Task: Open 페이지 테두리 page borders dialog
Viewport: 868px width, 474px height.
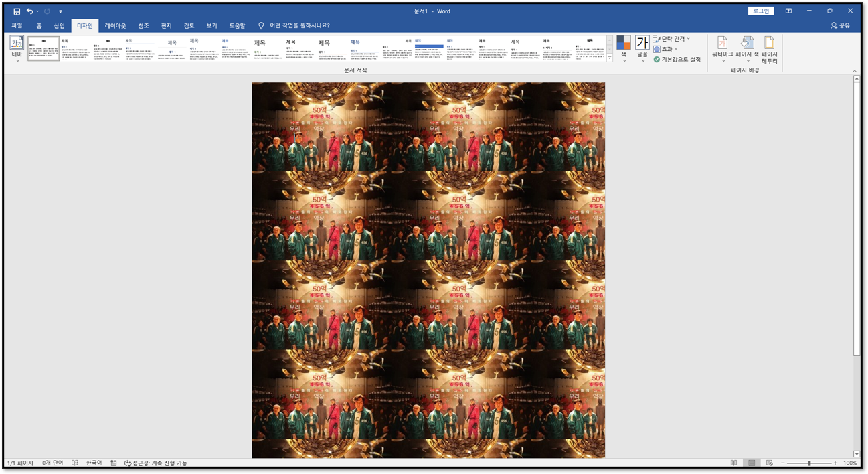Action: click(x=769, y=50)
